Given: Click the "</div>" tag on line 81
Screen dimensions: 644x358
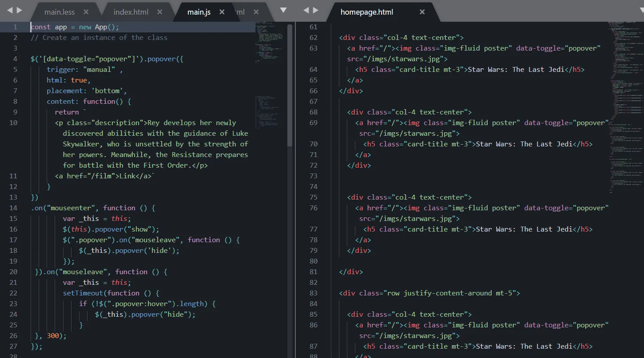Looking at the screenshot, I should tap(351, 272).
